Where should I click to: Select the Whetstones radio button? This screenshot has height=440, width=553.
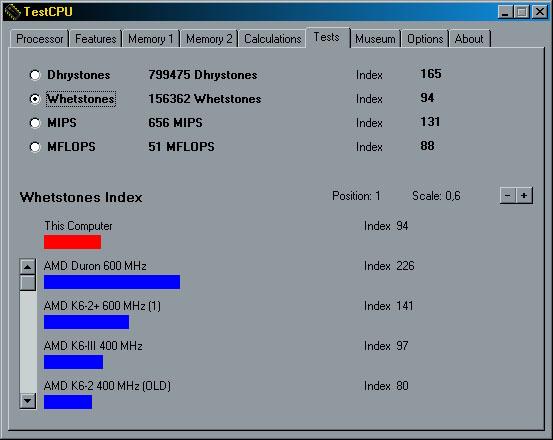[x=35, y=99]
